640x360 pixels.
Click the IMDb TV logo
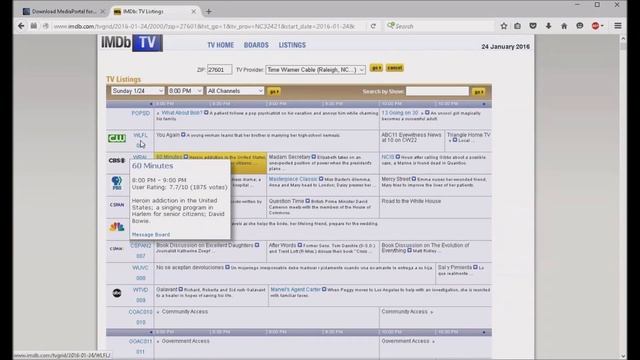coord(131,43)
